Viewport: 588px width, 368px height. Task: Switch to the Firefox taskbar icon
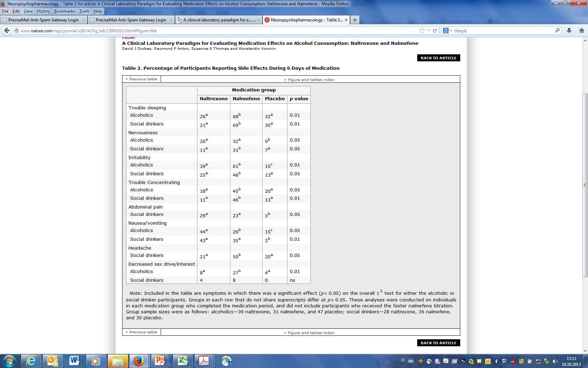tap(139, 361)
